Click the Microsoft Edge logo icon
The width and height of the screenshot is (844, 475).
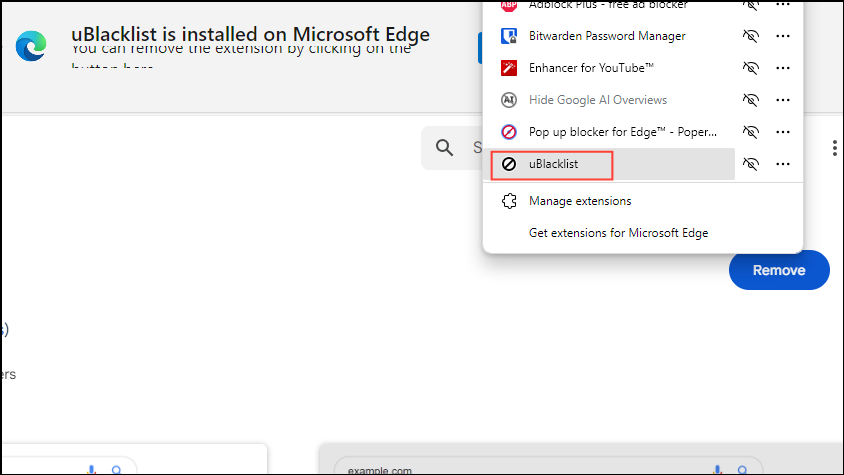[x=31, y=46]
